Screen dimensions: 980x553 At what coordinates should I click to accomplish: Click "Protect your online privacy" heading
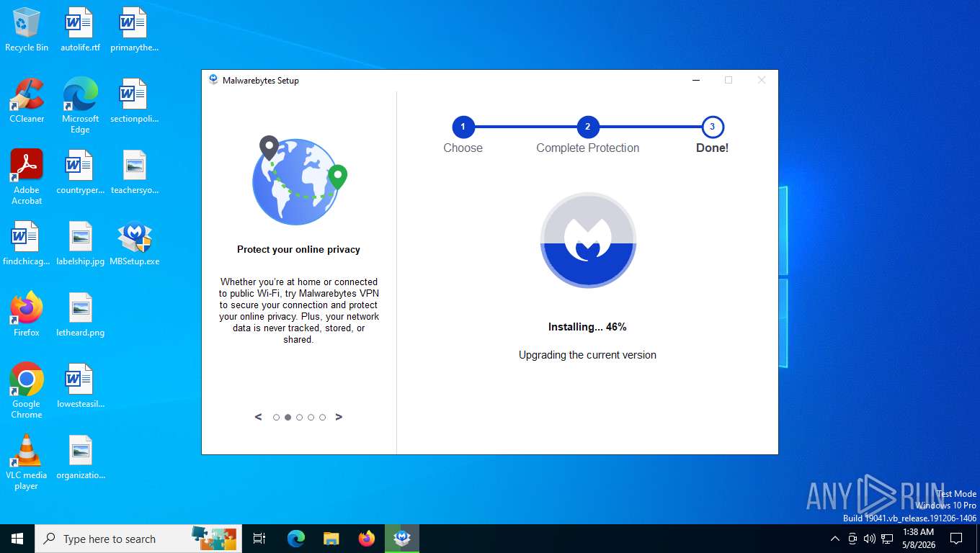point(298,250)
